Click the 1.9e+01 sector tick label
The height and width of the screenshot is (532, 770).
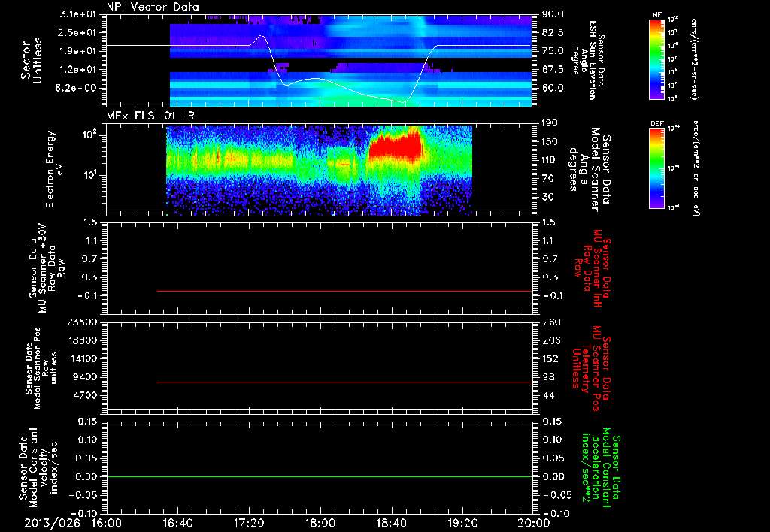[78, 51]
